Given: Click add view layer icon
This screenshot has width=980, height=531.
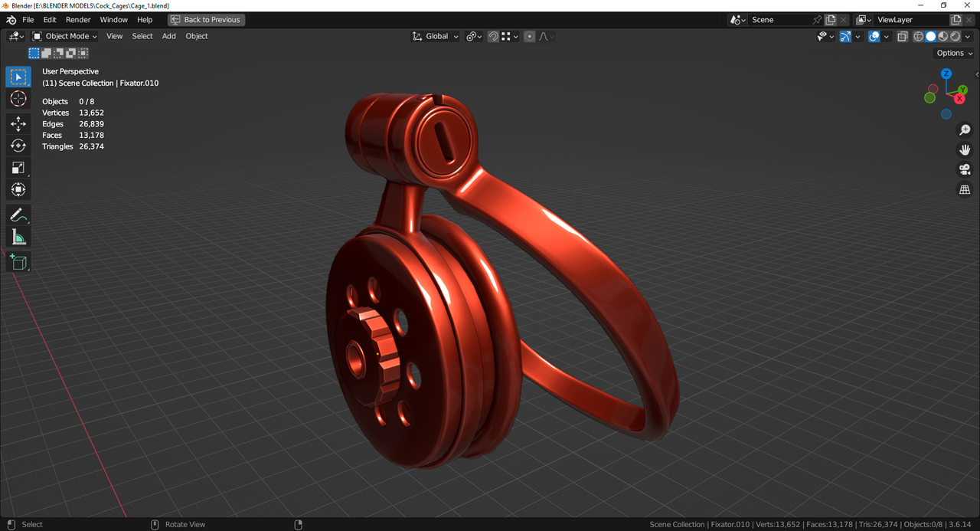Looking at the screenshot, I should pyautogui.click(x=955, y=20).
